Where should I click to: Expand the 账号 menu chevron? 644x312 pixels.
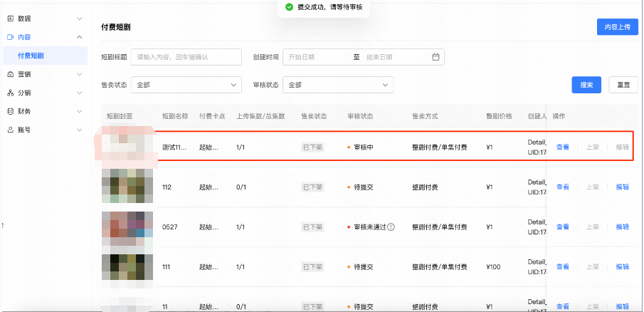tap(80, 130)
